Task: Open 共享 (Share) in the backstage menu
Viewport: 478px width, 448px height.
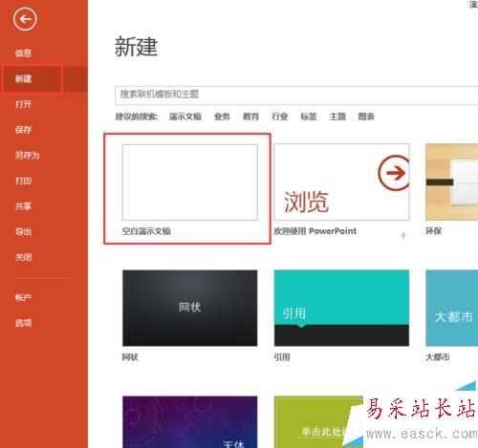Action: pyautogui.click(x=23, y=206)
